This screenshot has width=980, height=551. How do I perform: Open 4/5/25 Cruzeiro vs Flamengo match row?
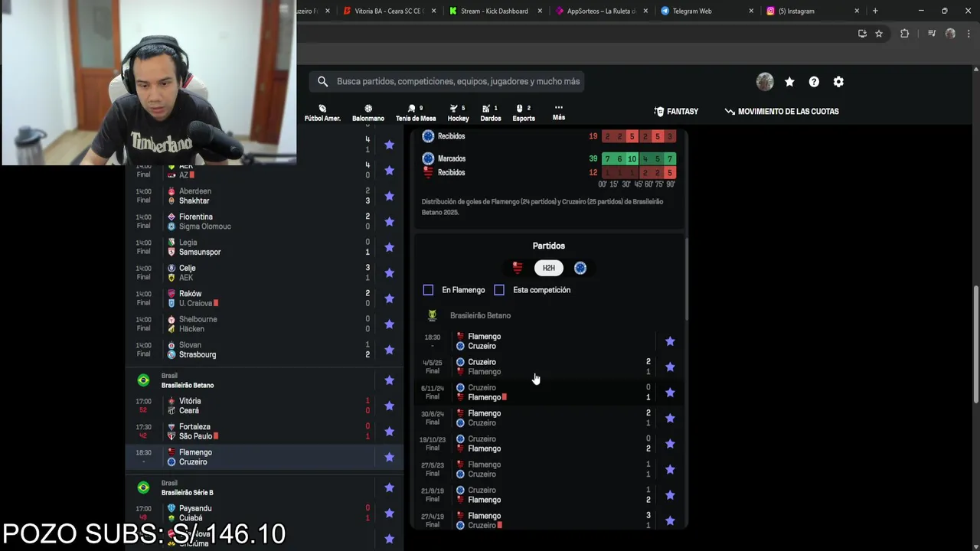tap(549, 367)
